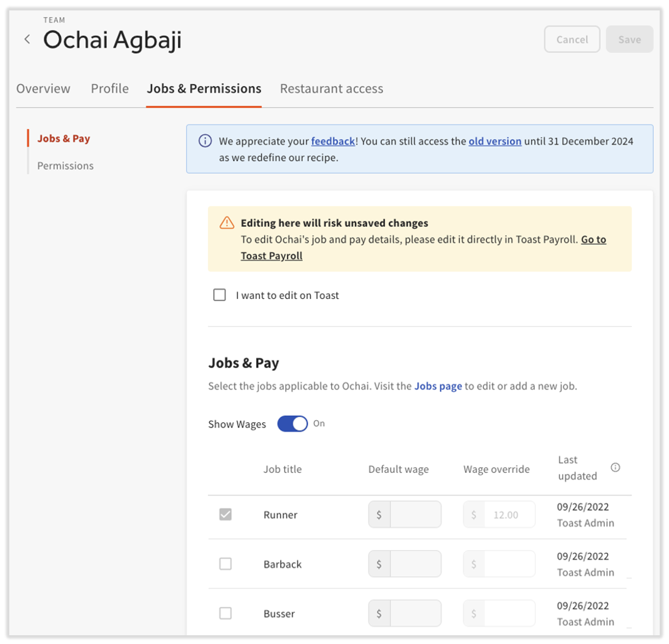Open the feedback link
Viewport: 669px width, 644px height.
click(333, 142)
